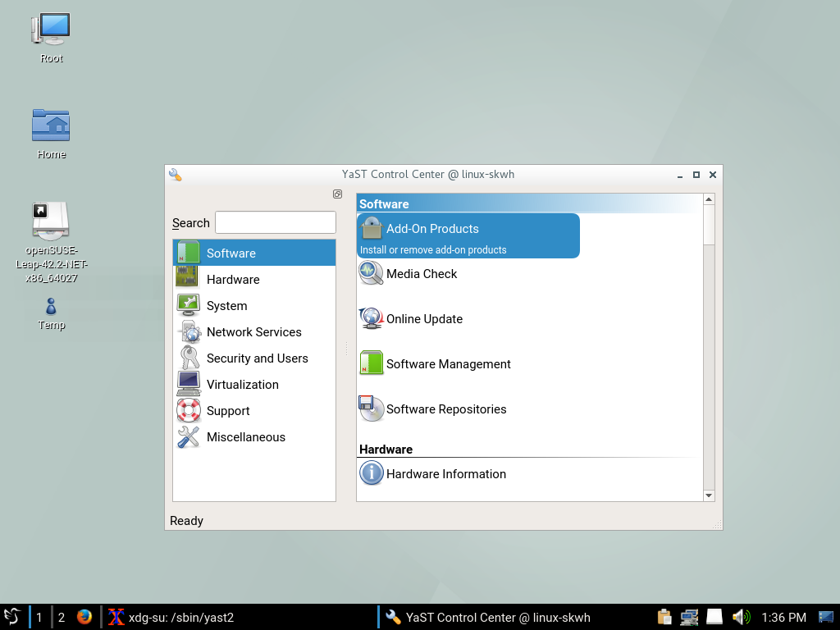Undock the sidebar panel with float button
The height and width of the screenshot is (630, 840).
pyautogui.click(x=337, y=194)
